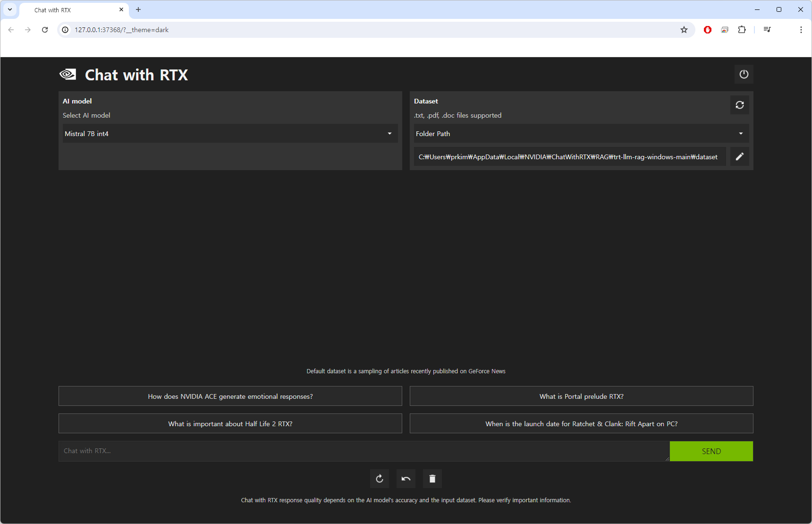Focus the Chat with RTX message input

364,451
